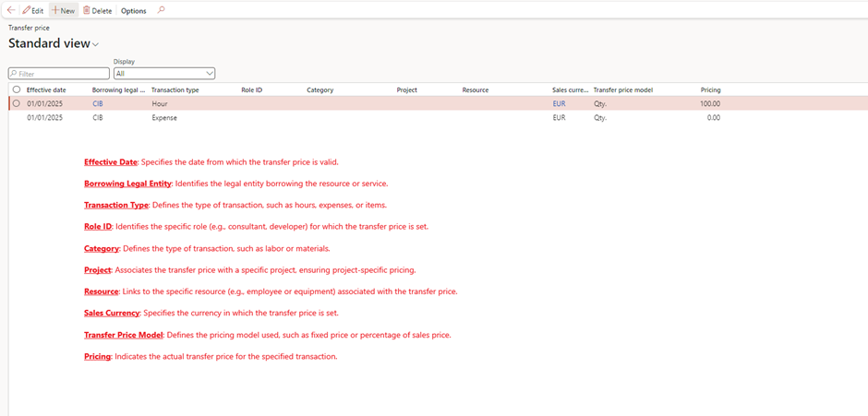Click the Sales currency column header
Screen dimensions: 868x416
coord(570,89)
